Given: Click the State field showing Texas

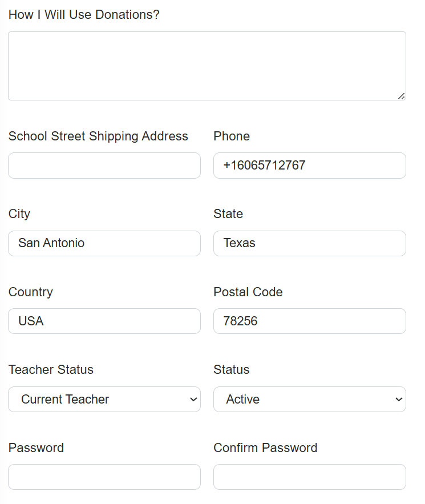Looking at the screenshot, I should point(309,243).
